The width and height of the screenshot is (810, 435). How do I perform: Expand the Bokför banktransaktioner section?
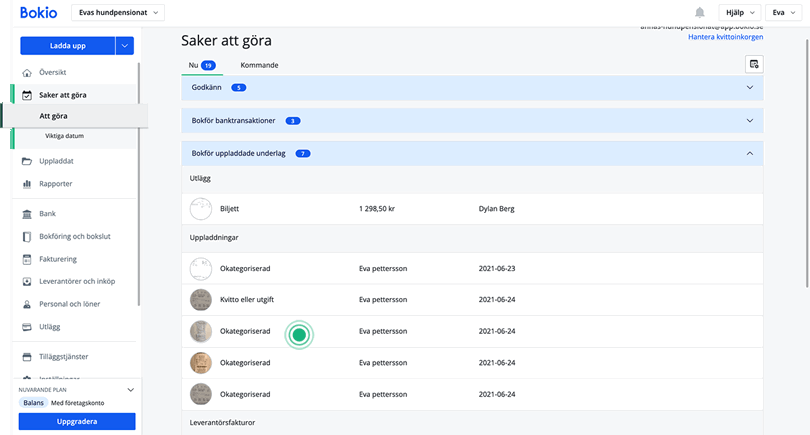(750, 121)
